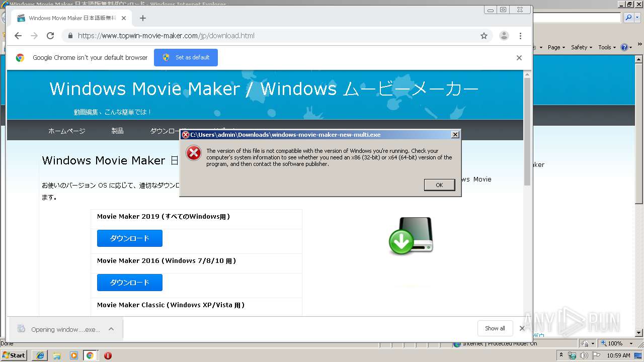Viewport: 644px width, 362px height.
Task: Open the Chrome profile avatar
Action: click(504, 36)
